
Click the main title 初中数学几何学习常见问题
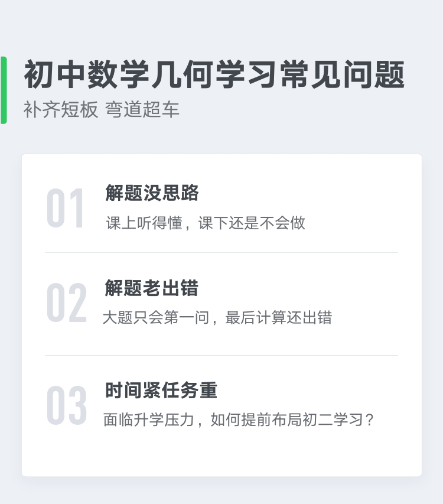tap(214, 74)
